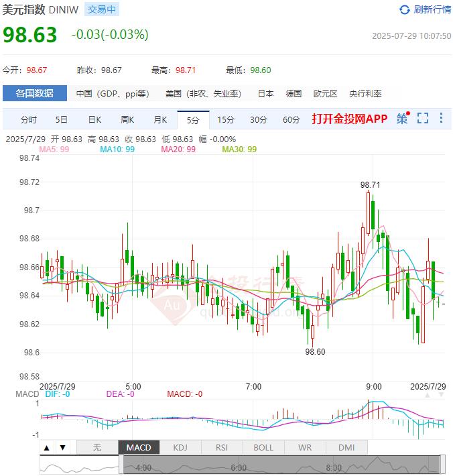Open 央行利率 central bank rates link
The height and width of the screenshot is (476, 453).
click(365, 94)
